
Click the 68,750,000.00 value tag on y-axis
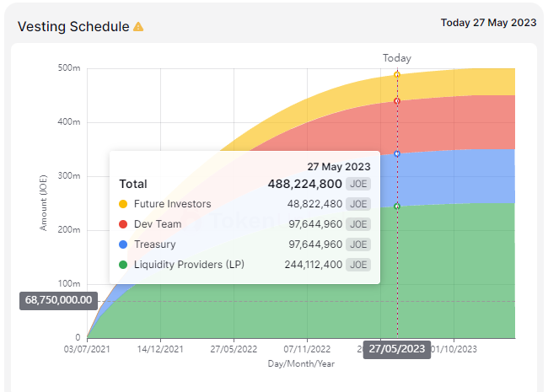click(58, 301)
